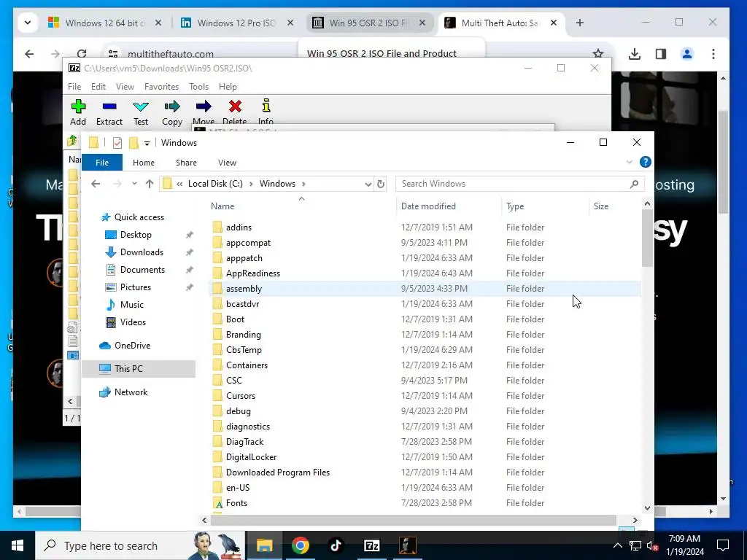Expand breadcrumb arrow after Local Disk (C:)
Image resolution: width=747 pixels, height=560 pixels.
(x=251, y=184)
